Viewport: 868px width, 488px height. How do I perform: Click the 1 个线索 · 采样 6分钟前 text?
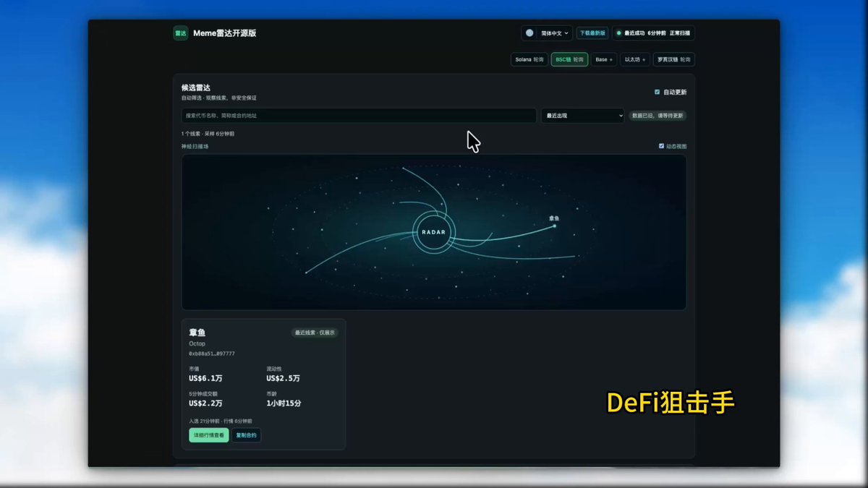pos(208,134)
